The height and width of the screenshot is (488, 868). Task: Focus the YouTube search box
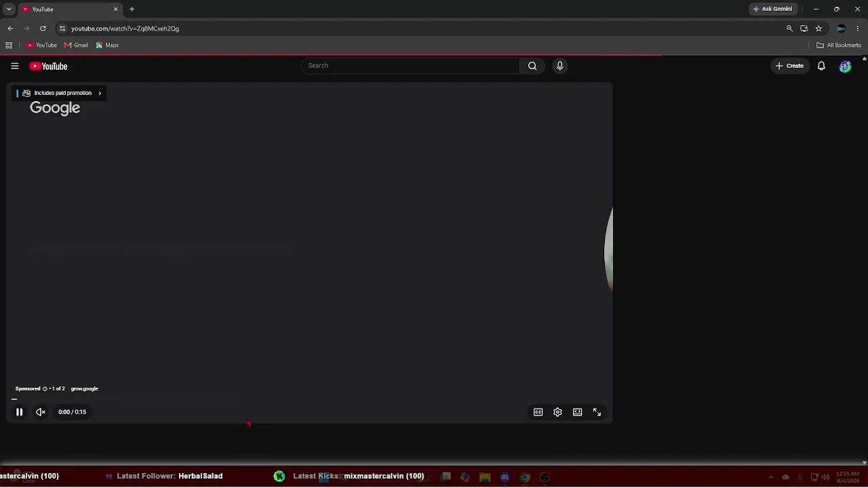click(x=410, y=66)
